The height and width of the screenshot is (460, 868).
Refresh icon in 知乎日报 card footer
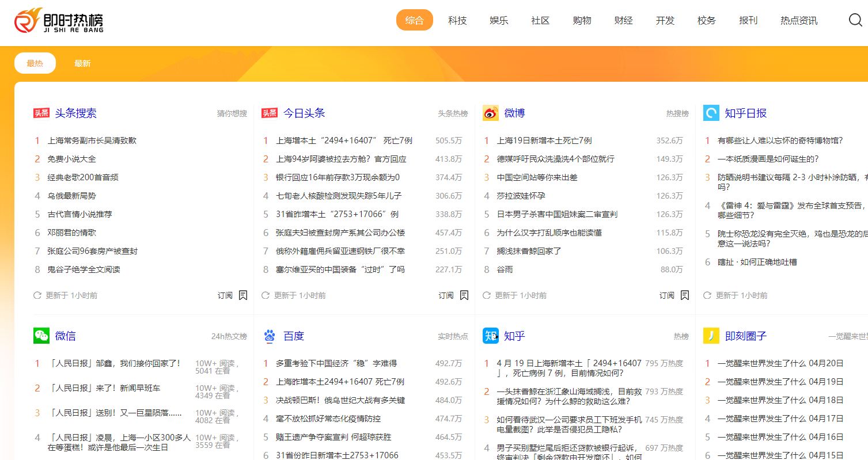click(707, 295)
